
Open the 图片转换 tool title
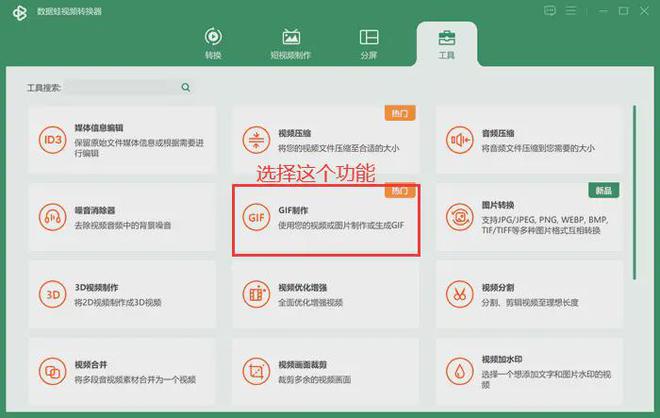click(x=498, y=205)
